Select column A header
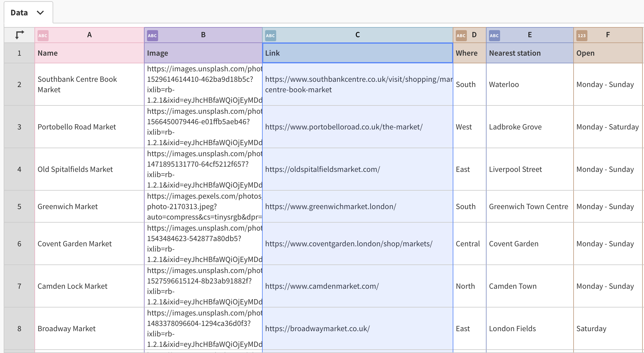Screen dimensions: 644x353 tap(89, 35)
